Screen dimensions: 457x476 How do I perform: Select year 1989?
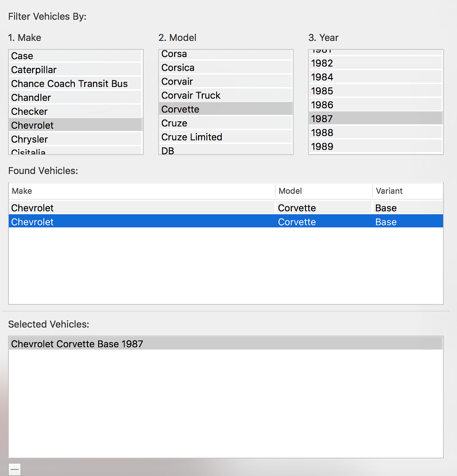click(376, 146)
